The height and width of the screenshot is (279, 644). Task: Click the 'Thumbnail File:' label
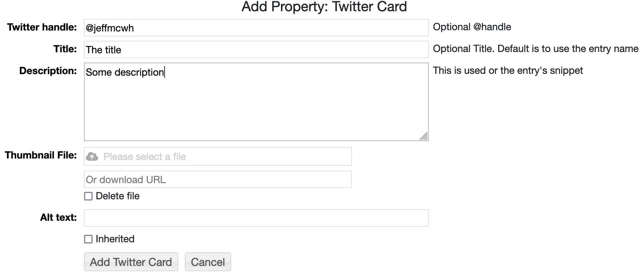(41, 155)
